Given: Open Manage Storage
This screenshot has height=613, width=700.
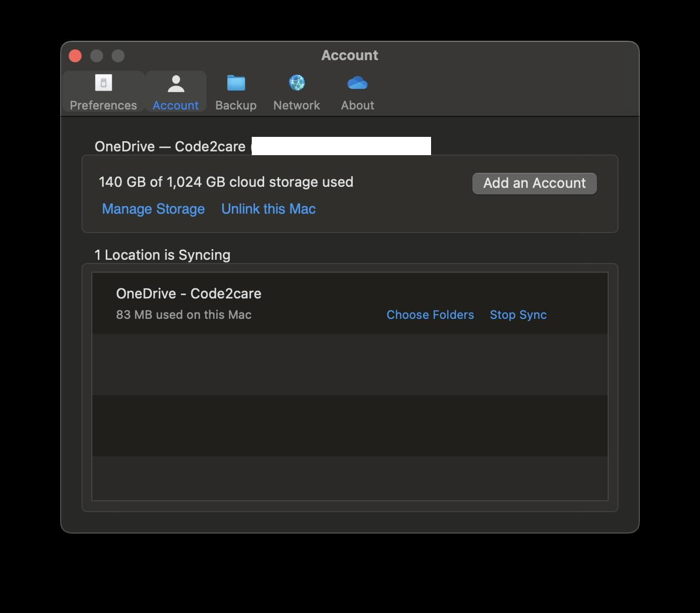Looking at the screenshot, I should [x=153, y=209].
